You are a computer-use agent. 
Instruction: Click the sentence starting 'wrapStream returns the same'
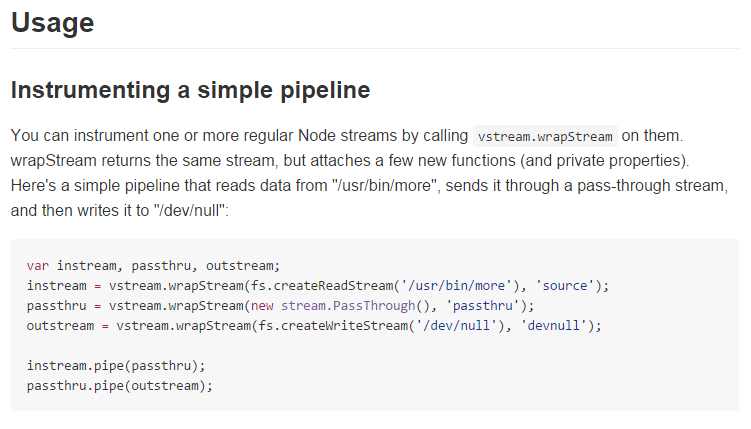tap(350, 161)
